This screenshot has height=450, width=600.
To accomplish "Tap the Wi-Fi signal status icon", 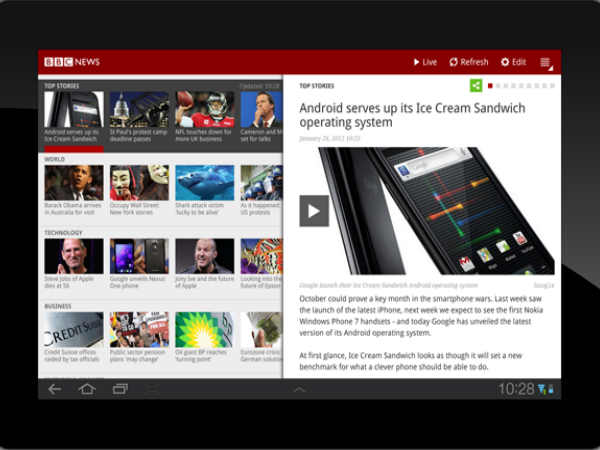I will (542, 390).
